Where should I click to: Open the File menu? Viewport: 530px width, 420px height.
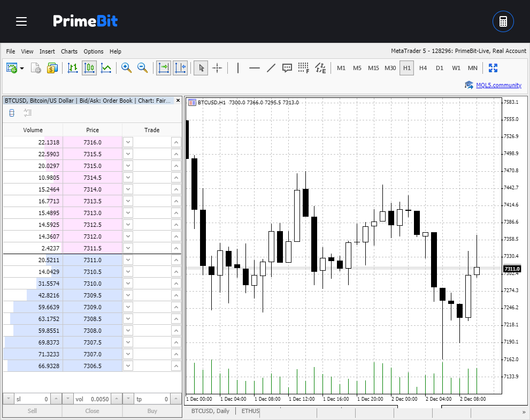click(x=11, y=51)
